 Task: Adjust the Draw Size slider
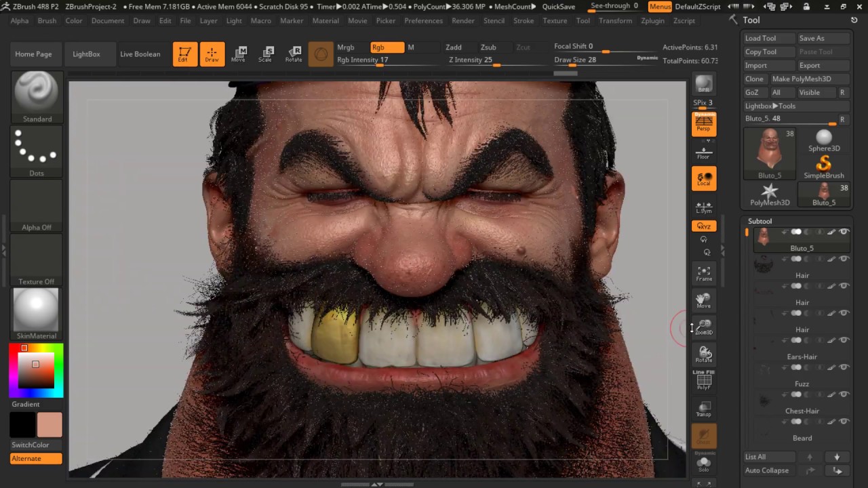click(x=606, y=60)
